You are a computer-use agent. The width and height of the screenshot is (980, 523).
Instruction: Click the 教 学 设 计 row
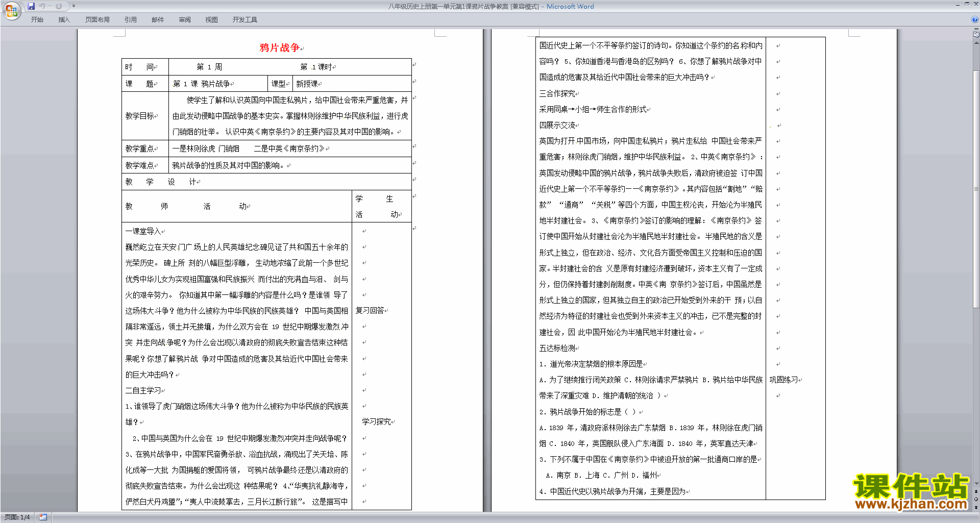266,182
